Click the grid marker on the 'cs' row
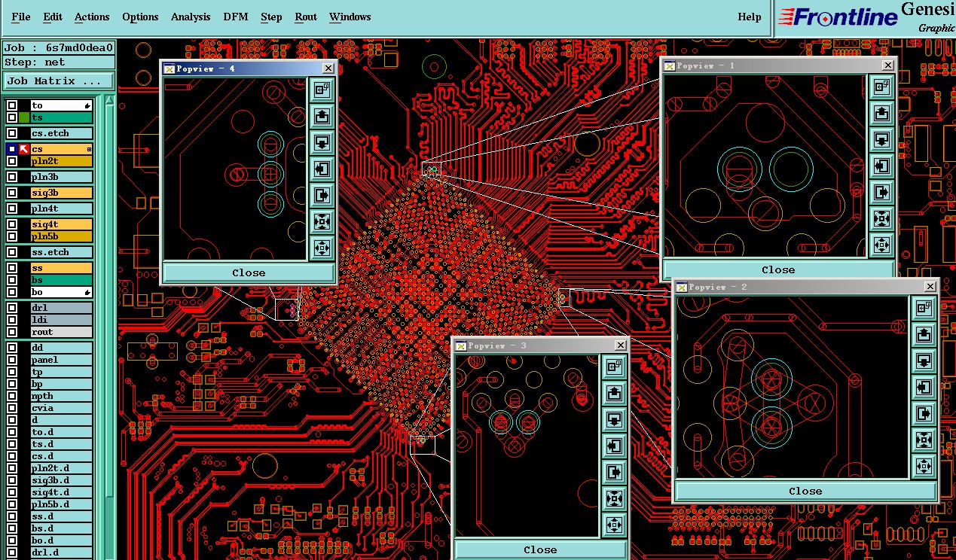This screenshot has height=560, width=956. coord(89,149)
